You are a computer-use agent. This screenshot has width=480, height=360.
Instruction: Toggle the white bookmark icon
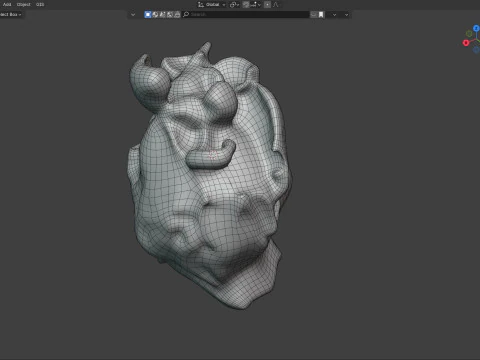pyautogui.click(x=321, y=14)
